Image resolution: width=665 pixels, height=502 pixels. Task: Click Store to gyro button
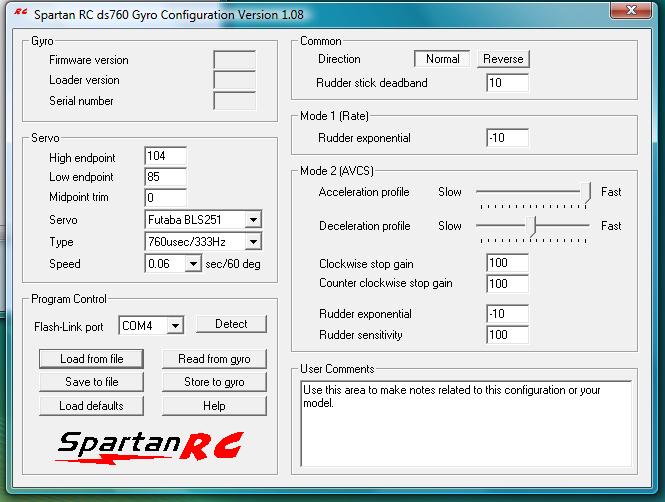[215, 382]
